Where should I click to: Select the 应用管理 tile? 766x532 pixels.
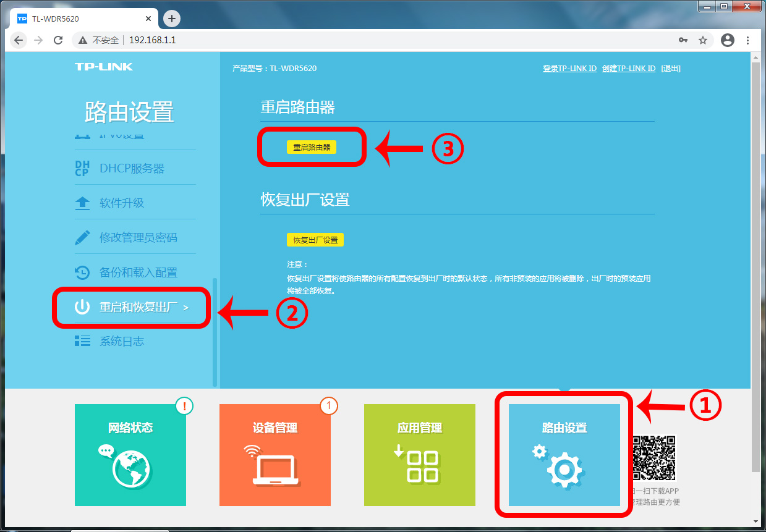[x=420, y=455]
